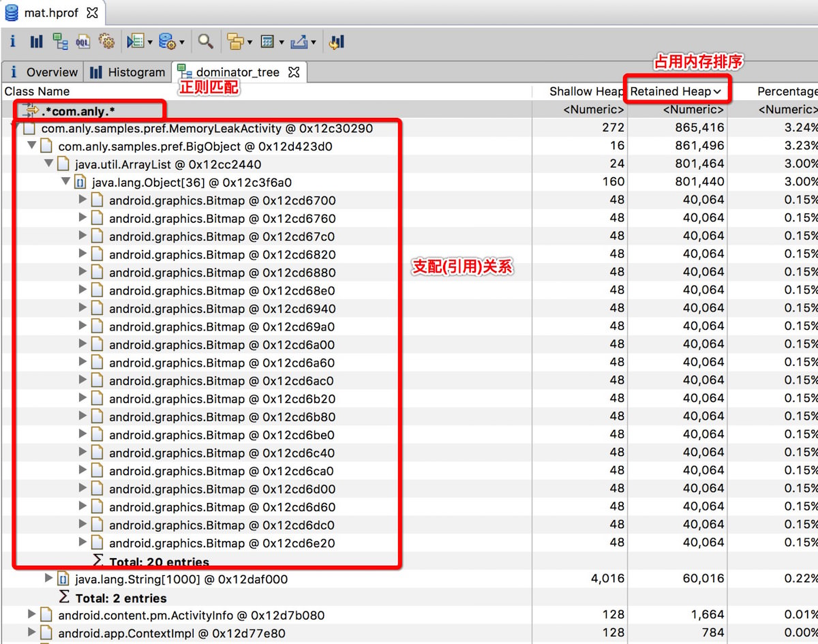The image size is (818, 644).
Task: Open the Calculate Retained Size dropdown arrow
Action: coord(281,42)
